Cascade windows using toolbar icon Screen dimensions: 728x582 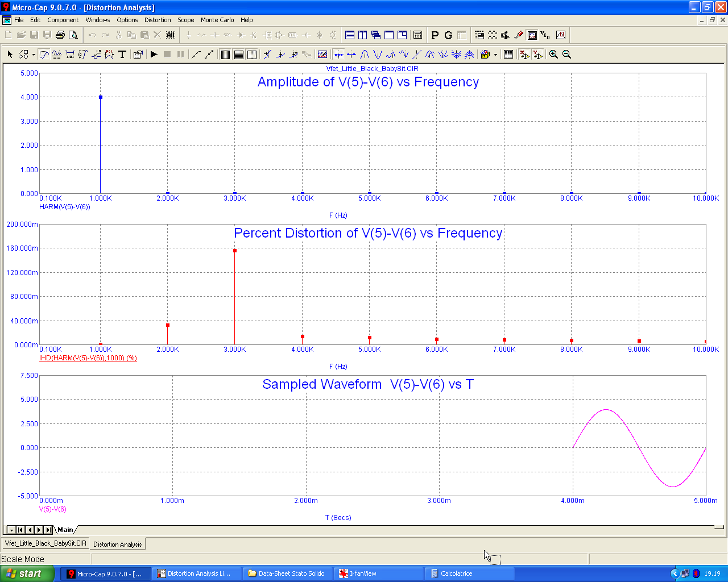pos(376,35)
